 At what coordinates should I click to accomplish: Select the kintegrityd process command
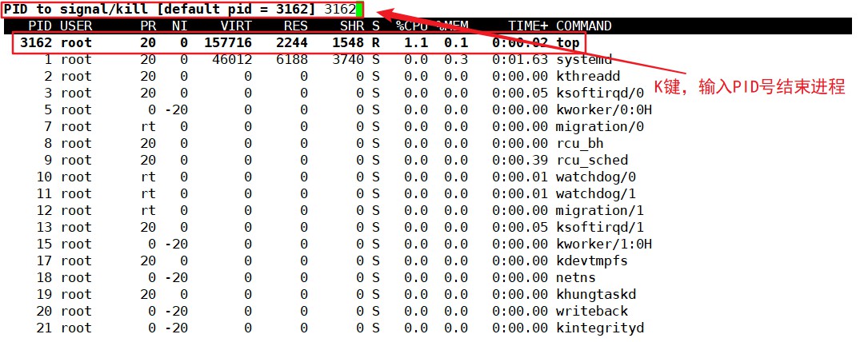(x=600, y=328)
